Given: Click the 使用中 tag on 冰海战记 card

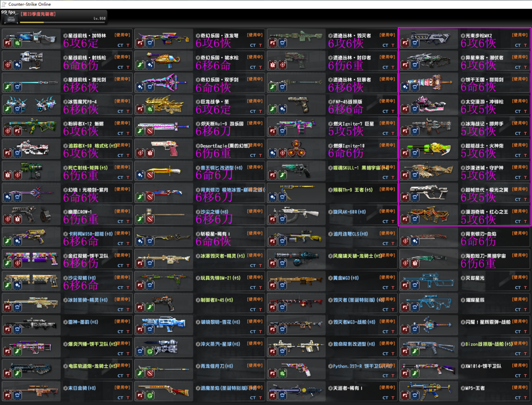Looking at the screenshot, I should coord(520,123).
